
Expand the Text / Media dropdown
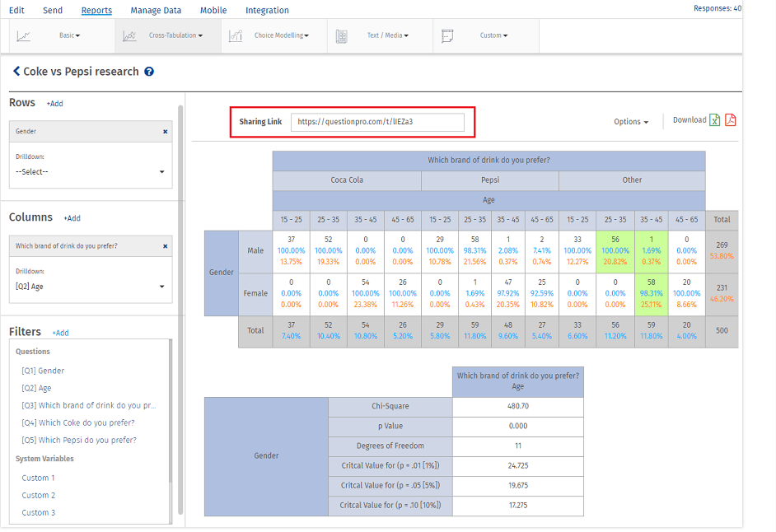[x=388, y=35]
